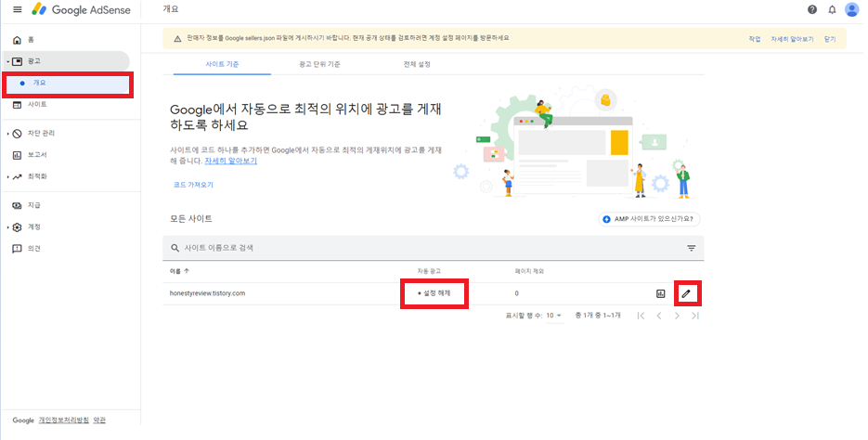Click the Google AdSense logo
Screen dimensions: 868x440
coord(81,9)
